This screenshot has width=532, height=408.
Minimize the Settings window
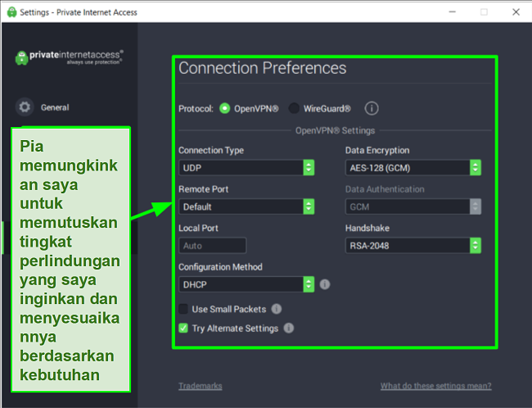point(453,12)
